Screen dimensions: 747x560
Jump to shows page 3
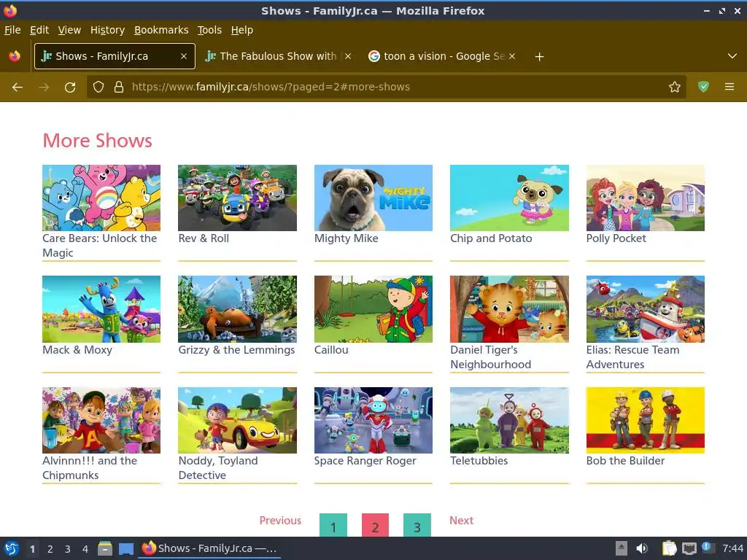click(417, 525)
